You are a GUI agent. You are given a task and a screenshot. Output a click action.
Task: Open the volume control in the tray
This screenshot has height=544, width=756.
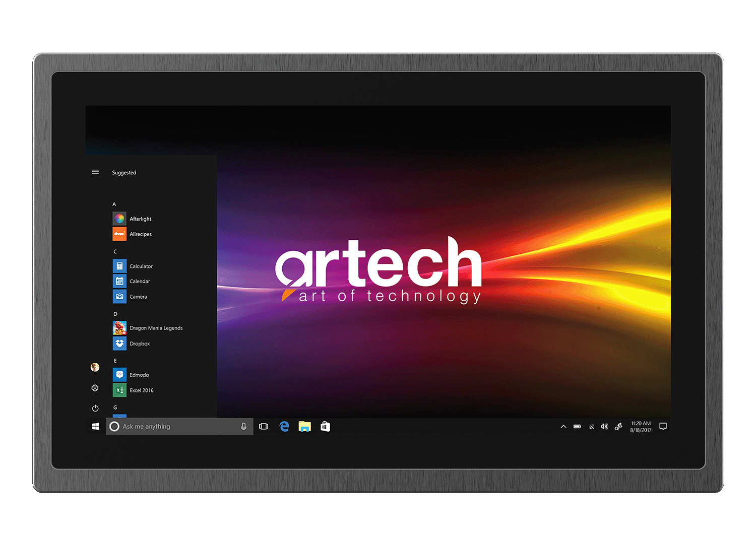(604, 427)
